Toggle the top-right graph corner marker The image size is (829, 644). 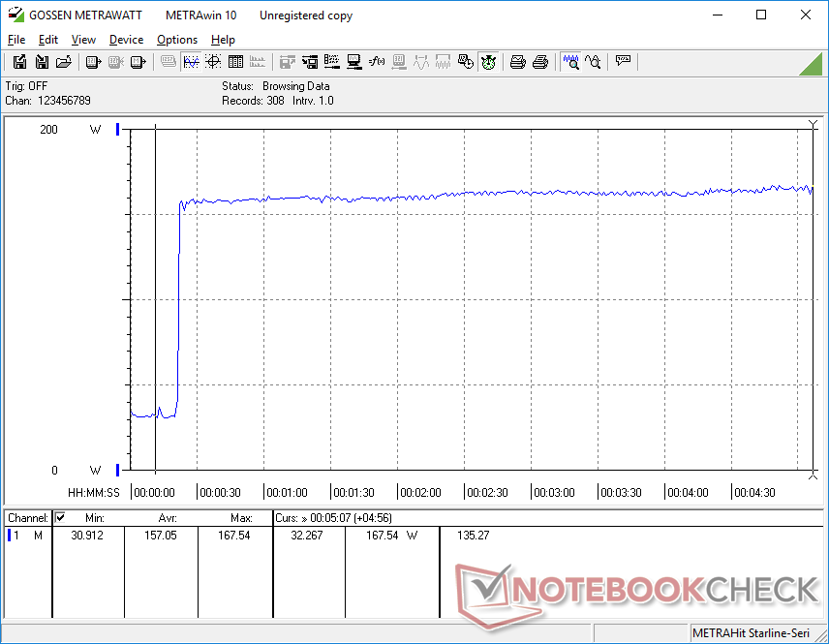click(813, 123)
